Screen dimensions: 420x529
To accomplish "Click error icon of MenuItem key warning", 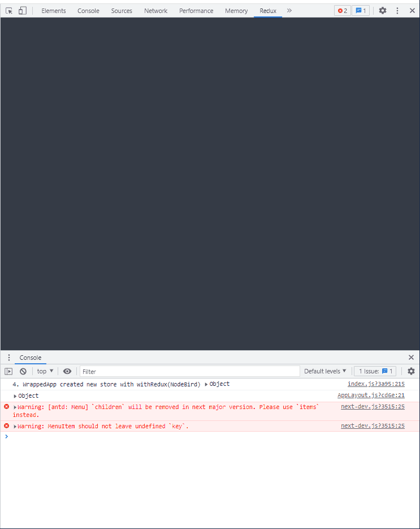I will [6, 426].
